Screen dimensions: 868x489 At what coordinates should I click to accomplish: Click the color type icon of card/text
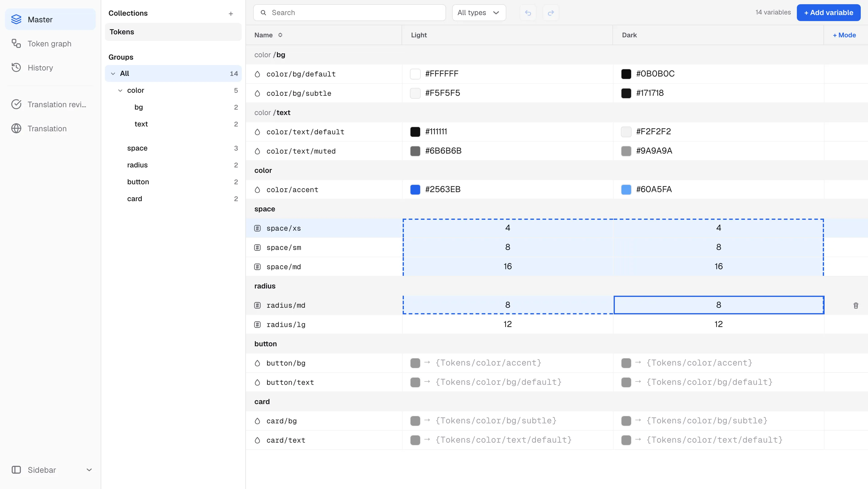coord(257,440)
